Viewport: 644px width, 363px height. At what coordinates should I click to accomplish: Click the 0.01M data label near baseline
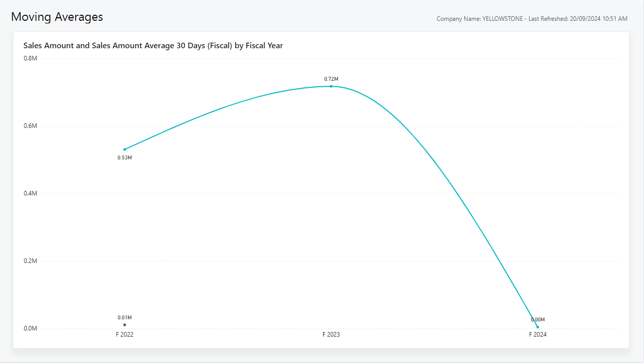124,318
